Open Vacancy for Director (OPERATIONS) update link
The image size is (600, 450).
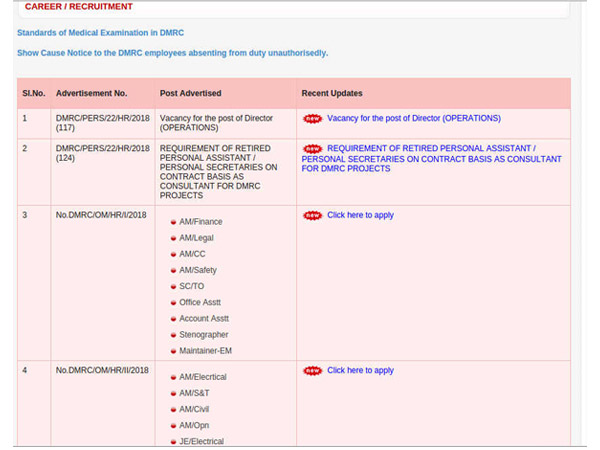pos(414,118)
